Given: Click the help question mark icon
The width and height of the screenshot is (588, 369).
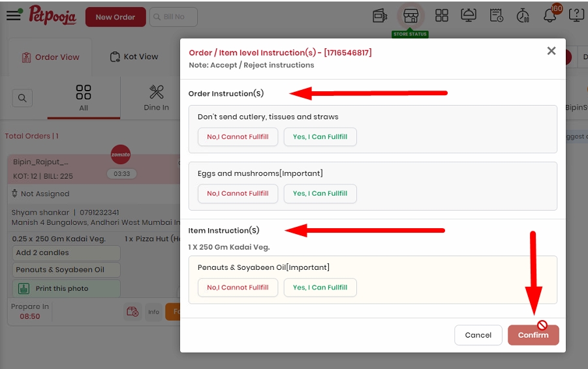Looking at the screenshot, I should 576,16.
